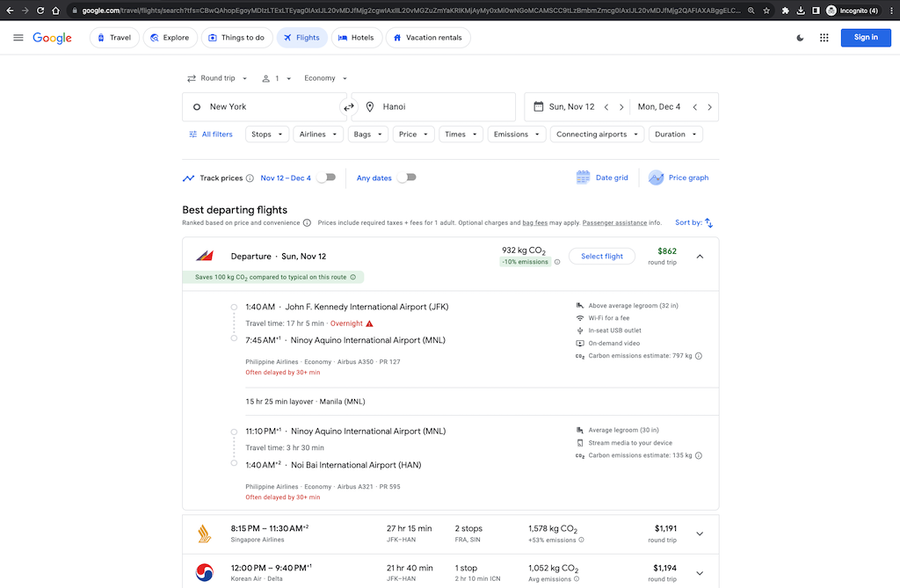The width and height of the screenshot is (900, 588).
Task: Go to the Explore tab
Action: [170, 37]
